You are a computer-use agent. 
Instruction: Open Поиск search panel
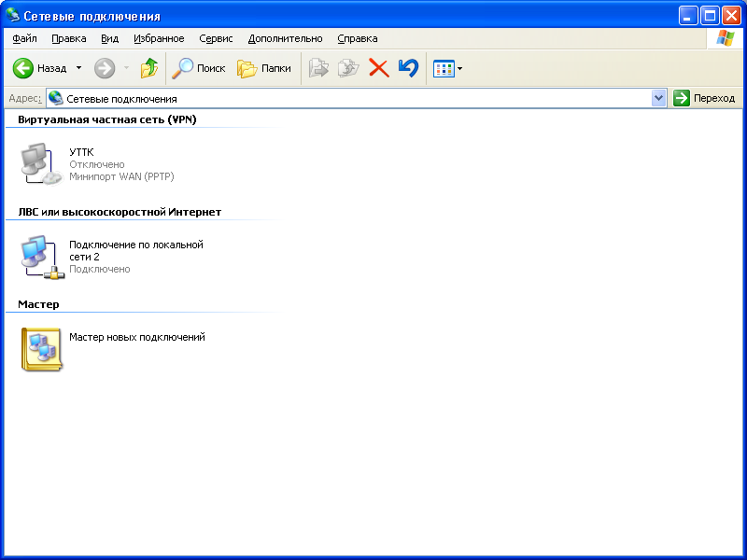click(x=199, y=68)
